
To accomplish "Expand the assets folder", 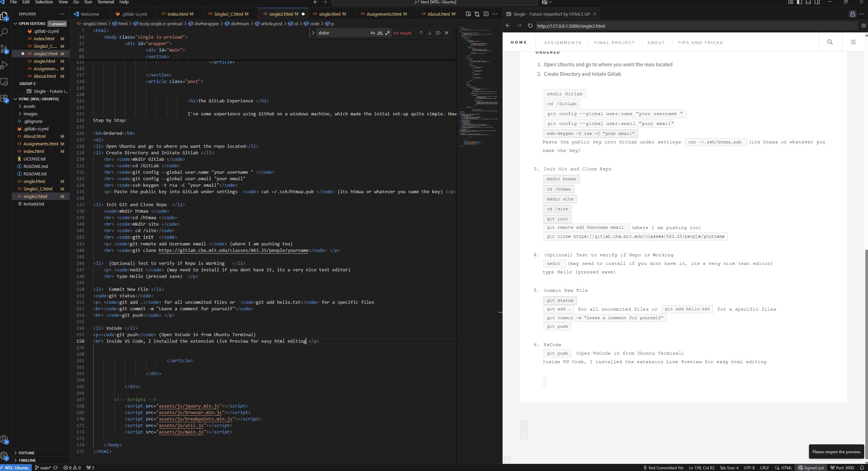I will [x=29, y=106].
